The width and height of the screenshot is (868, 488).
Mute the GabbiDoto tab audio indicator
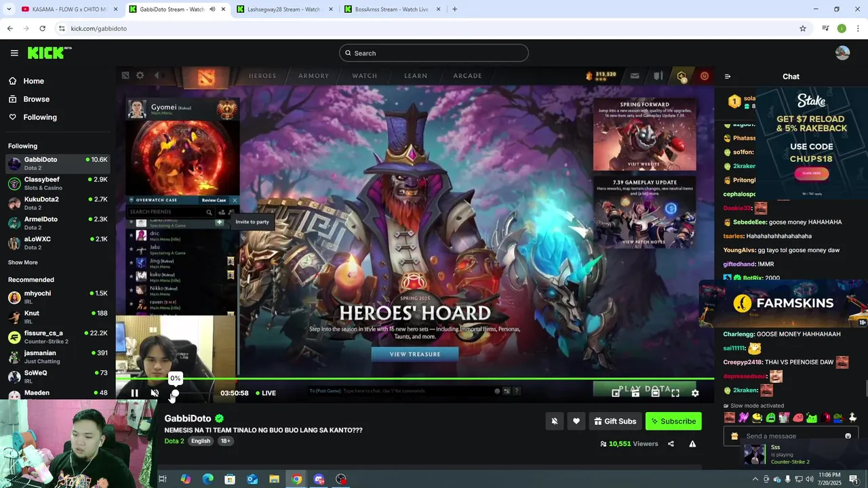(x=212, y=9)
